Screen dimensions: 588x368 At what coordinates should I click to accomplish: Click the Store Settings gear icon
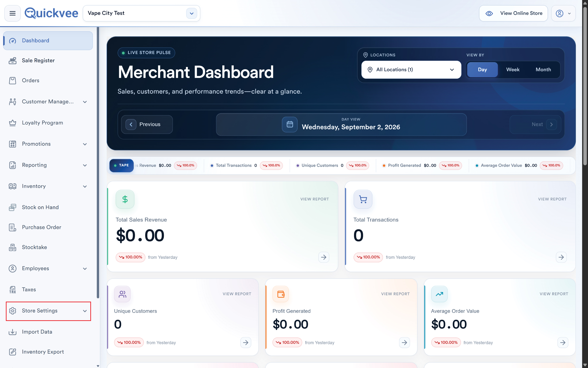pyautogui.click(x=12, y=311)
